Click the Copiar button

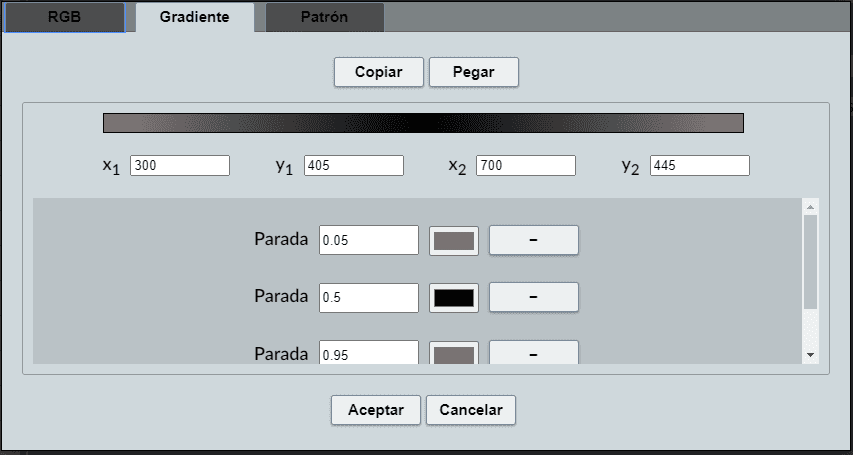coord(379,72)
